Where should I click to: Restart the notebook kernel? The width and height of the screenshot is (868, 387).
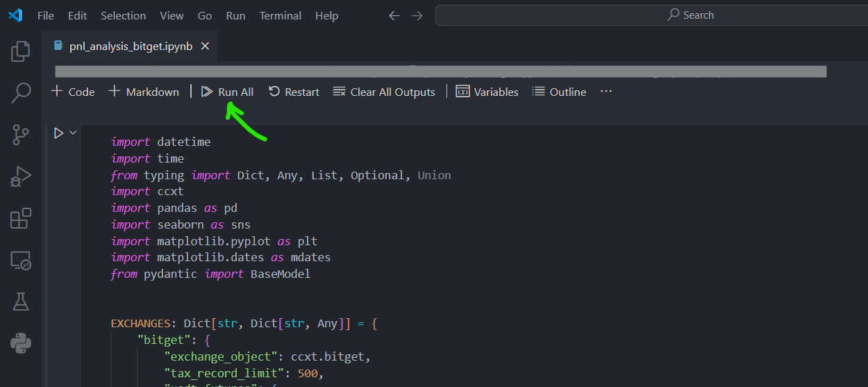coord(294,92)
